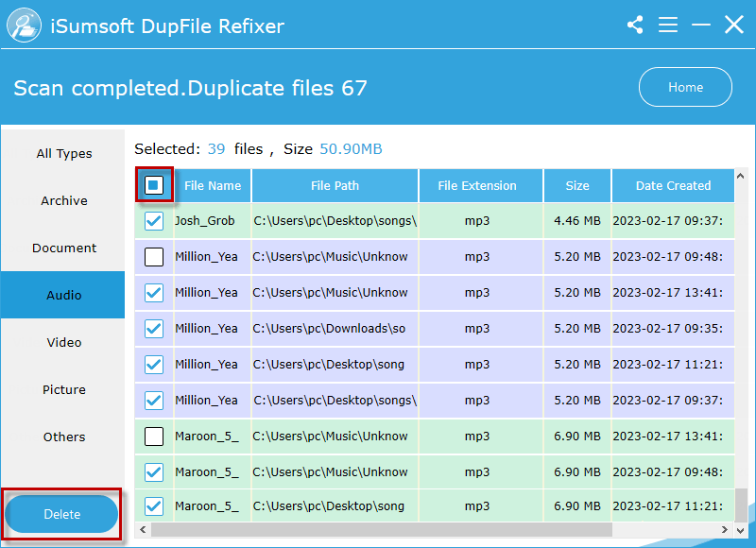The height and width of the screenshot is (548, 756).
Task: Click selected count 39
Action: 216,149
